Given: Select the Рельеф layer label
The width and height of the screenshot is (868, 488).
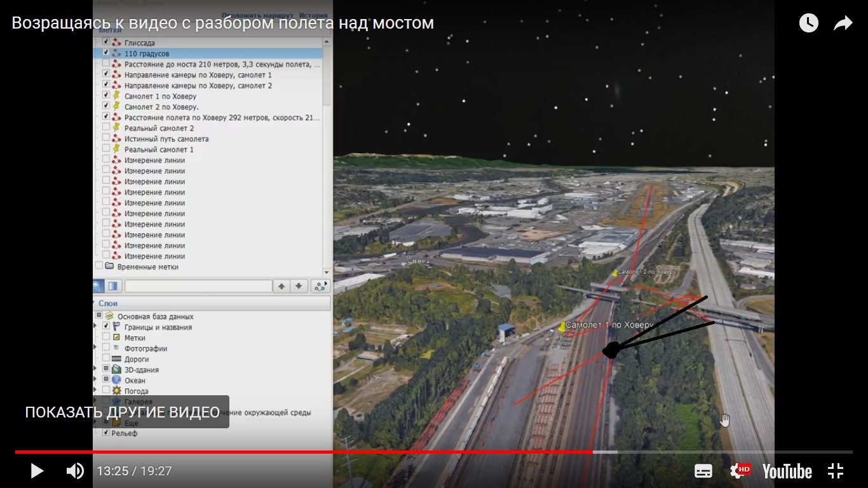Looking at the screenshot, I should point(125,433).
